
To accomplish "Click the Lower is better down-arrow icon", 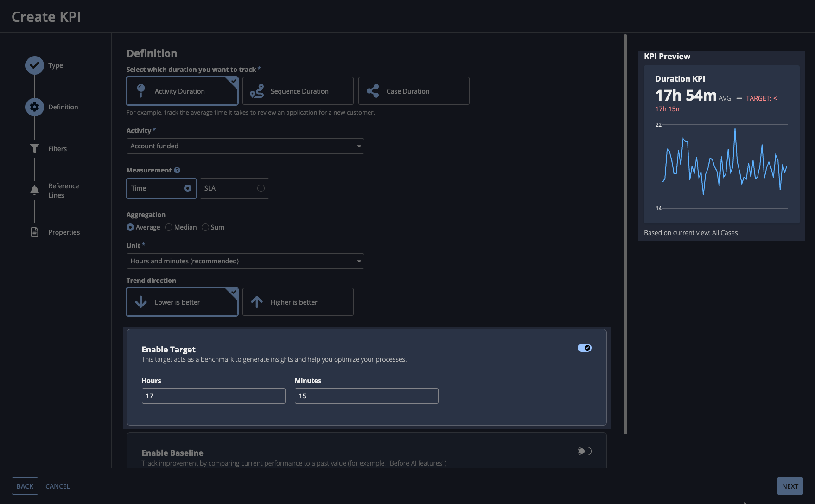I will point(141,302).
